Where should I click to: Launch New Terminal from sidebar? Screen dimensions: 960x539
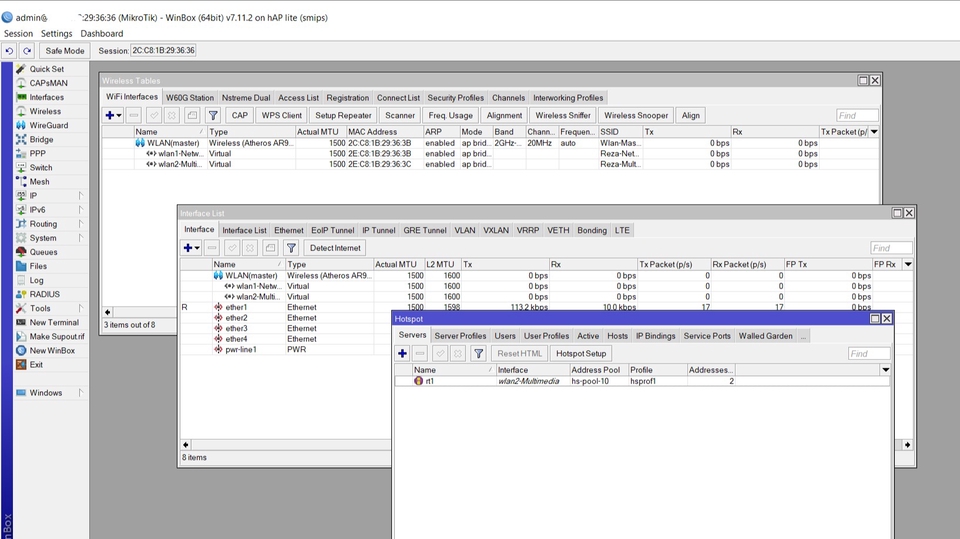pyautogui.click(x=54, y=323)
